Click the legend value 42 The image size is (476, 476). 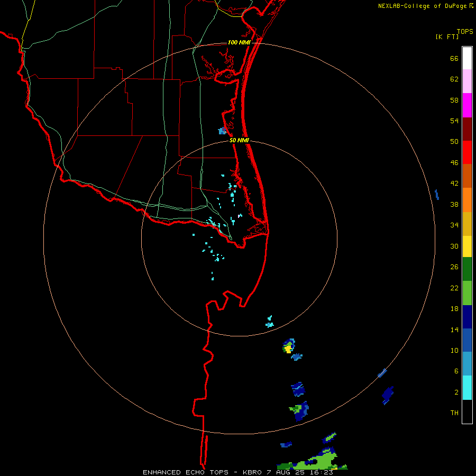pos(454,184)
